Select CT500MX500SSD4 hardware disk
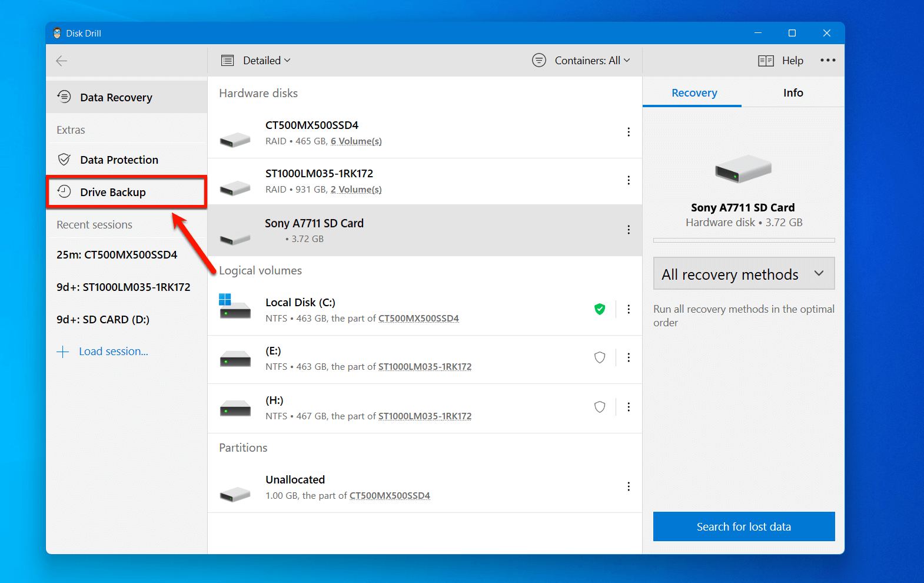The image size is (924, 583). tap(425, 133)
